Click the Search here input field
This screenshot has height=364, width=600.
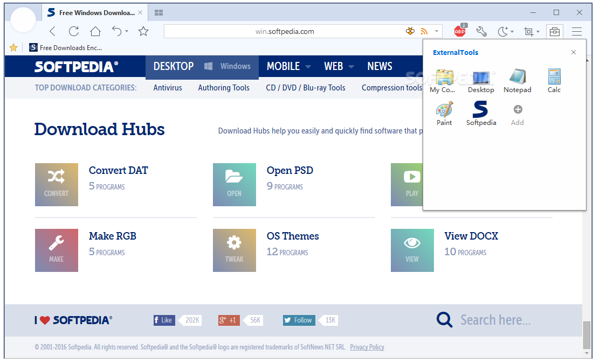495,320
